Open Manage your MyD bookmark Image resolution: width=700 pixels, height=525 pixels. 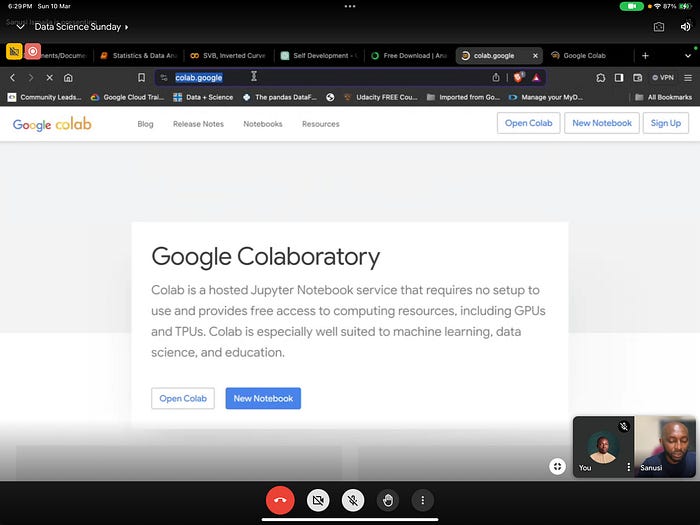pos(546,97)
